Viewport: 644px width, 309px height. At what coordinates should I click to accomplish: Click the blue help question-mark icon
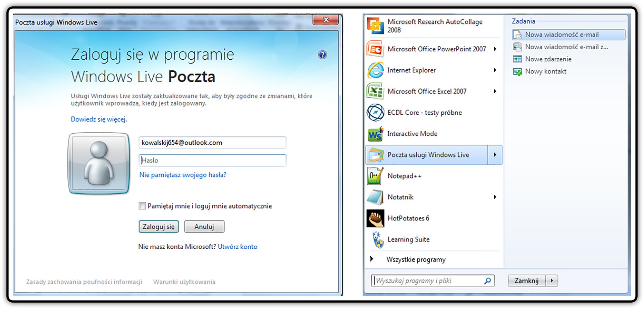(x=322, y=55)
